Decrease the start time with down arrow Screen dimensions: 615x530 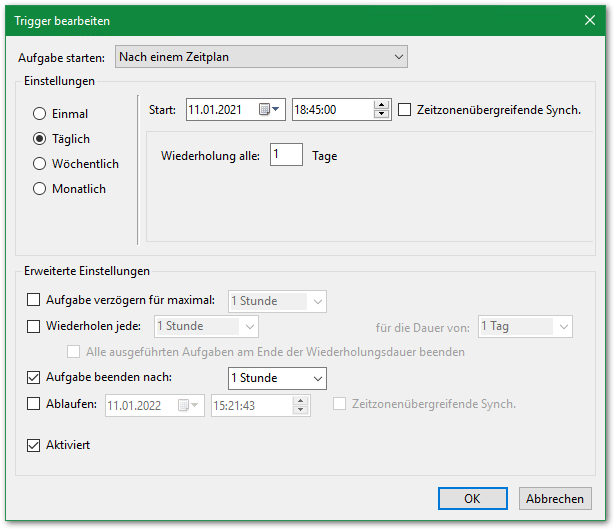point(381,115)
